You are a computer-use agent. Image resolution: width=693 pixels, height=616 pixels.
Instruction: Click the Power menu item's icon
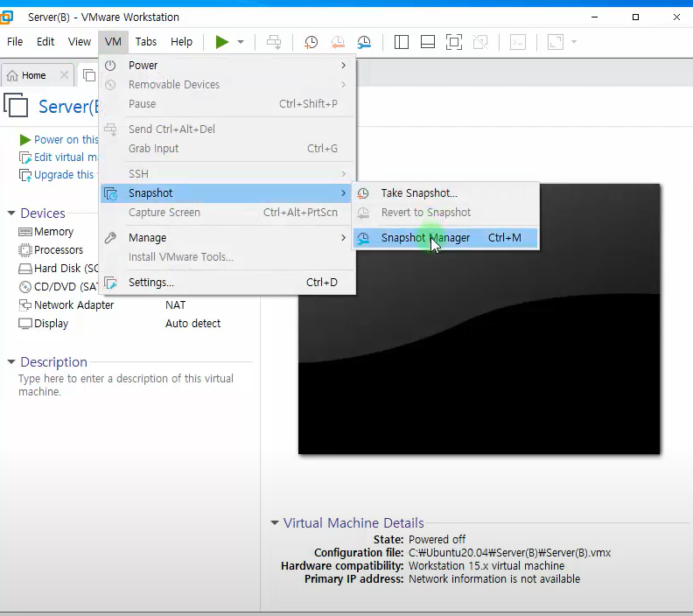tap(110, 66)
